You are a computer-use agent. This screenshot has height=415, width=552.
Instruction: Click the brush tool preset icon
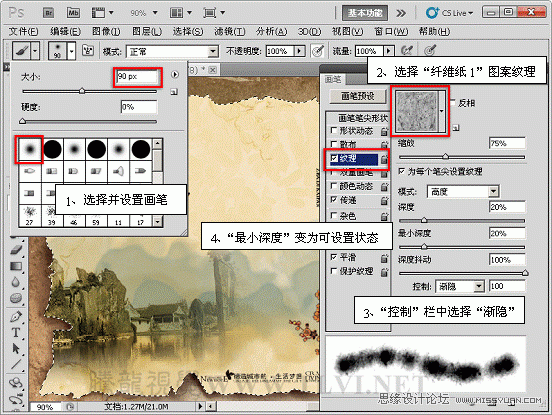click(x=21, y=51)
